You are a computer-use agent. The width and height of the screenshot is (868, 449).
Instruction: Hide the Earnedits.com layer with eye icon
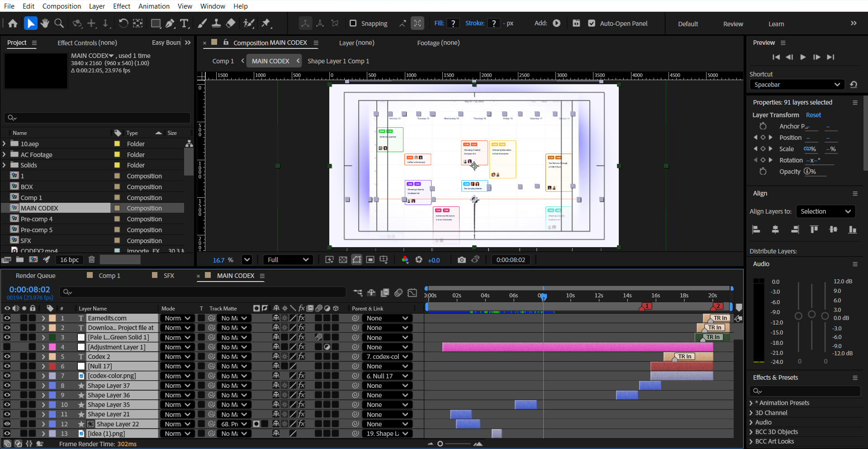tap(7, 318)
